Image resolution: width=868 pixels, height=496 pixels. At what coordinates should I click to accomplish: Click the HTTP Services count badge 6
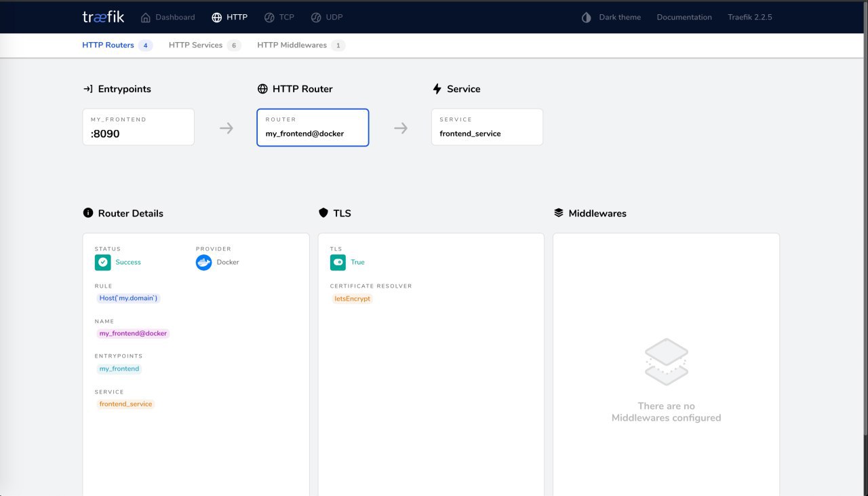pos(234,45)
